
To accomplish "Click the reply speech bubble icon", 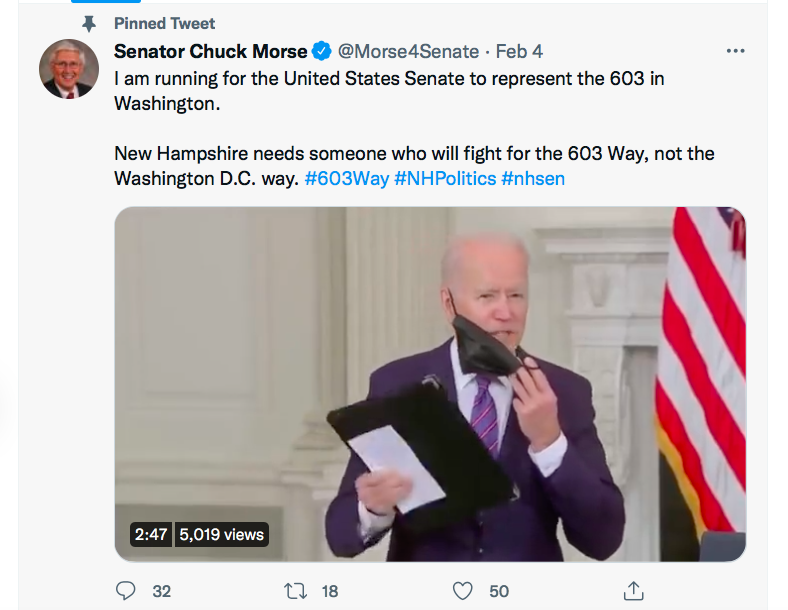I will point(126,591).
